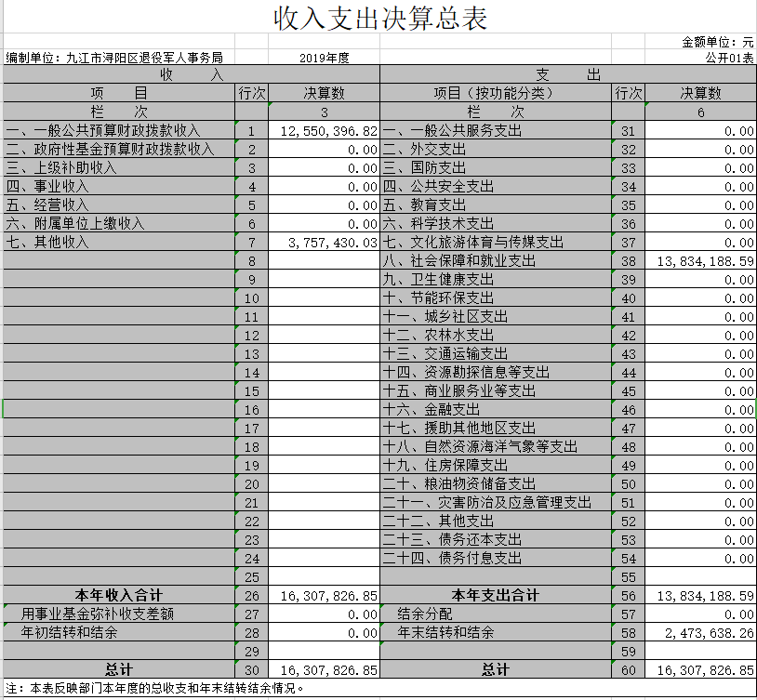Click the title 收入支出决算总表
The width and height of the screenshot is (757, 700).
[379, 19]
